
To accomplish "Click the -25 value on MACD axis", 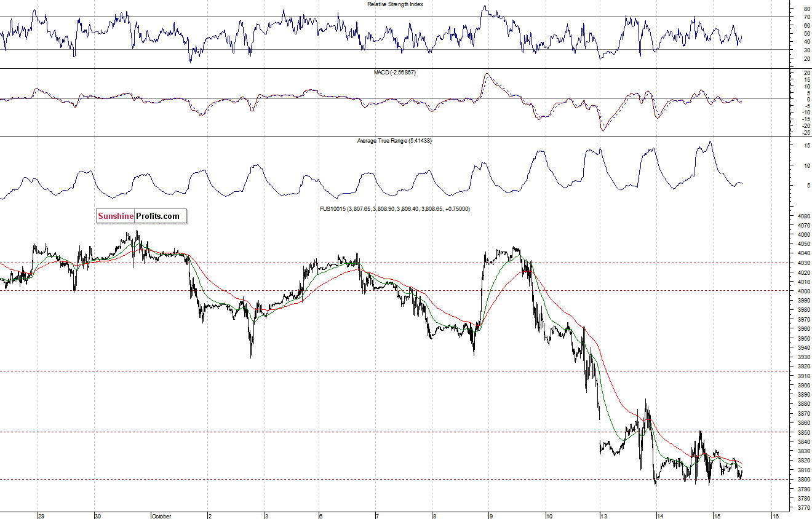I will pos(805,132).
